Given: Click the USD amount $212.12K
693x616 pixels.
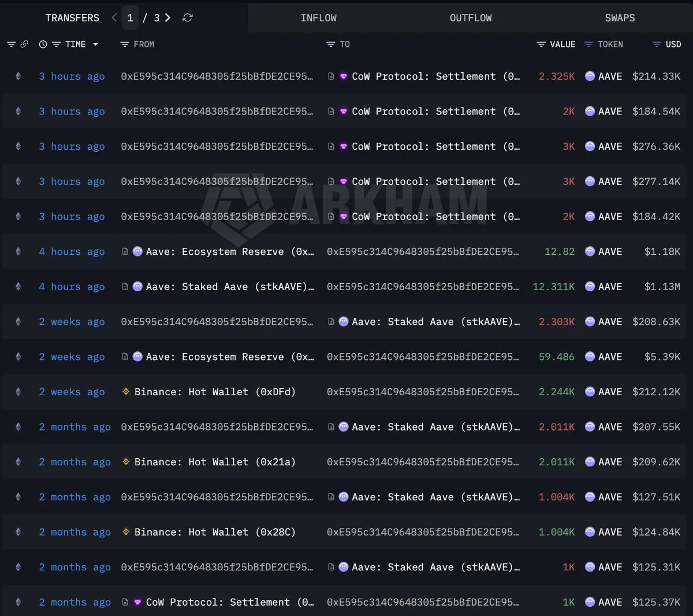Looking at the screenshot, I should click(x=656, y=392).
